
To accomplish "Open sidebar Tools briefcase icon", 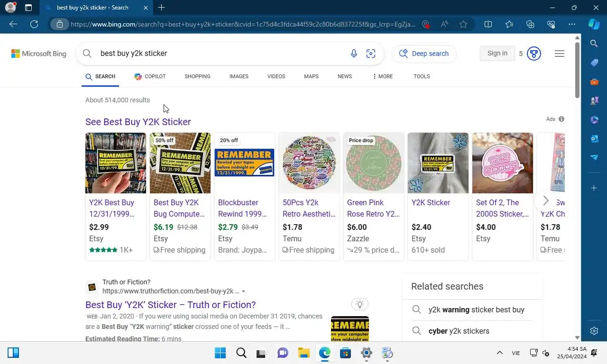I will [594, 82].
